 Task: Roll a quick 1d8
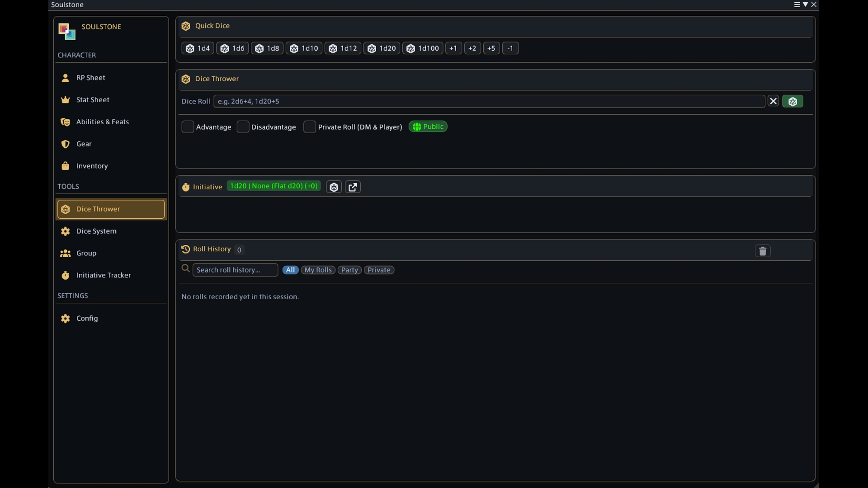coord(267,48)
